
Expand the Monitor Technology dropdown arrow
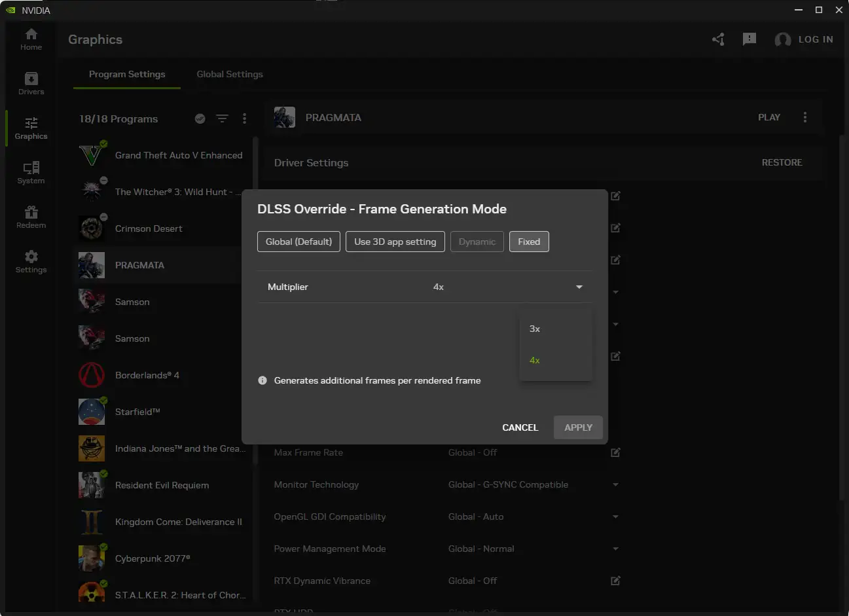click(x=615, y=484)
